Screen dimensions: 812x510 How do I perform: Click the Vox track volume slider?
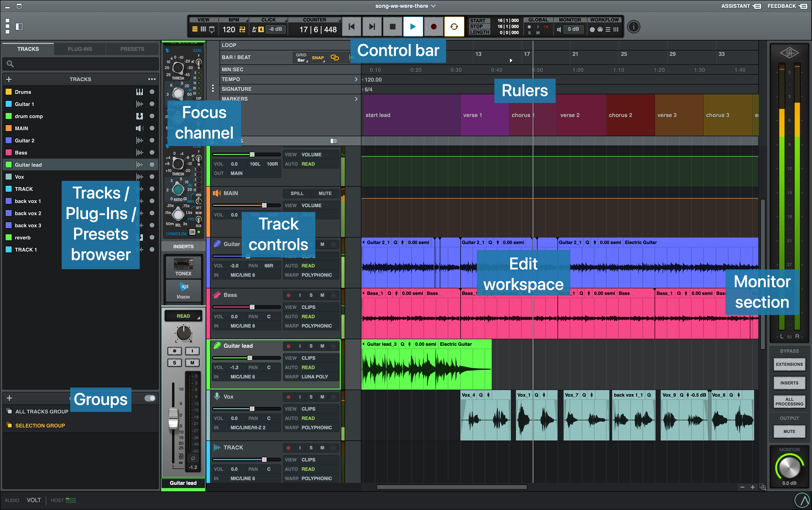[x=252, y=409]
